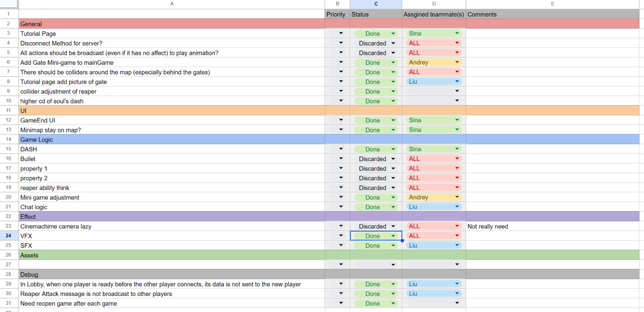
Task: Expand Discarded status for Cinemachime camera lazy
Action: [x=393, y=226]
